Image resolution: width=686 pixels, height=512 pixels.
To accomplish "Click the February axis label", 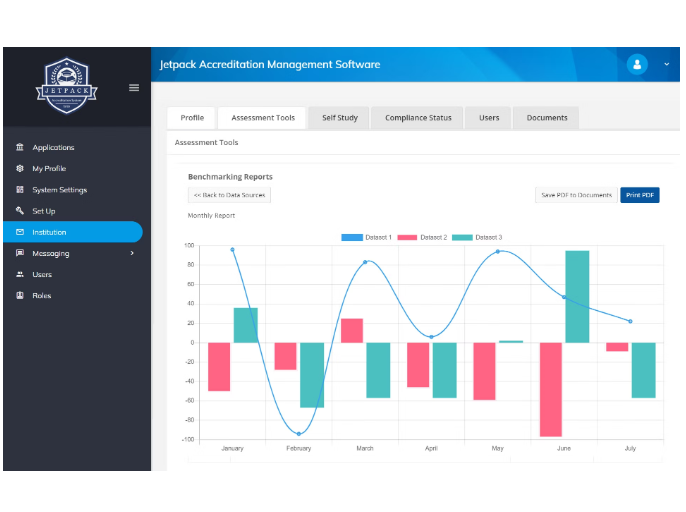I will pyautogui.click(x=299, y=448).
